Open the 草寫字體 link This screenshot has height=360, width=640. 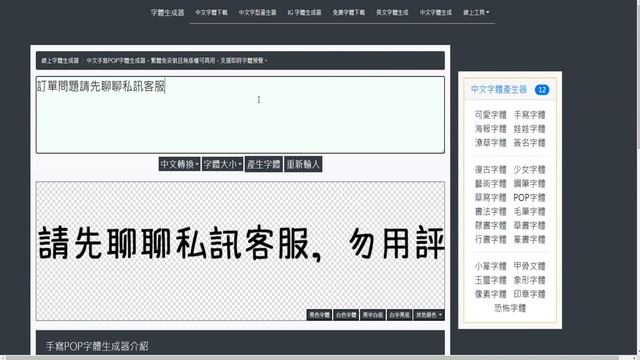pyautogui.click(x=490, y=197)
